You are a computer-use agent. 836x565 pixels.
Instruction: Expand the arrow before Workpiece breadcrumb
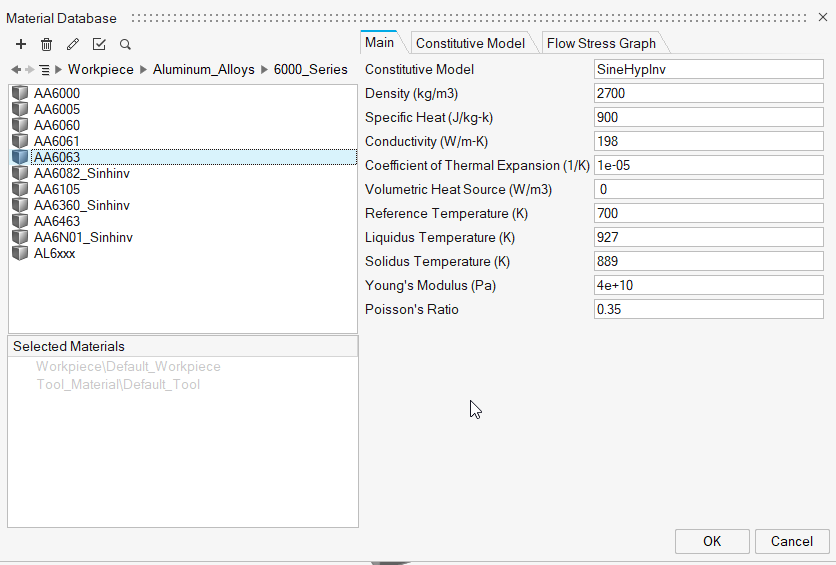point(59,70)
